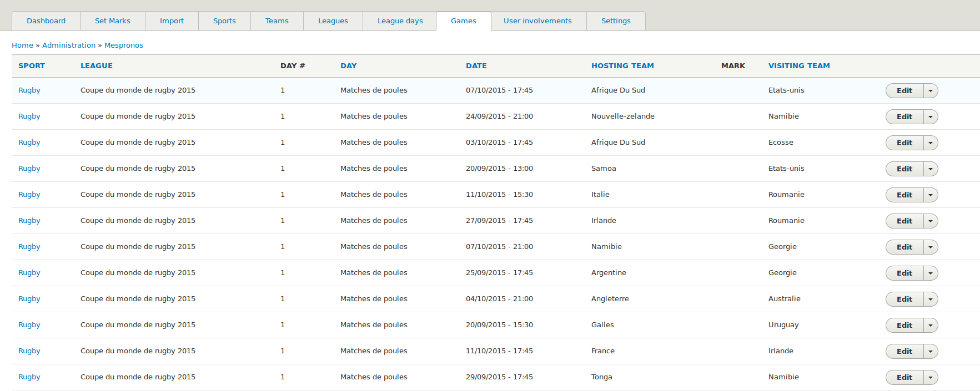Expand dropdown for Tonga vs Namibie row
Image resolution: width=980 pixels, height=391 pixels.
(x=931, y=378)
